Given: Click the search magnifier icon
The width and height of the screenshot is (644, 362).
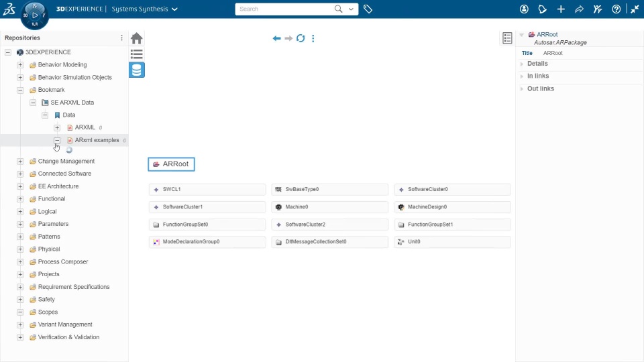Looking at the screenshot, I should tap(338, 9).
